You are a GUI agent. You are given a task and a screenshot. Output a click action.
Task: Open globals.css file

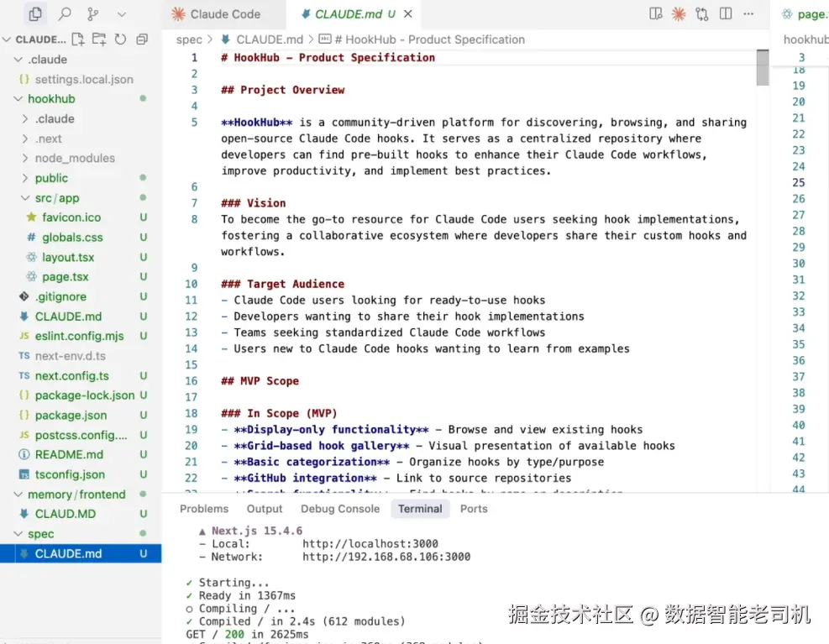(x=72, y=238)
